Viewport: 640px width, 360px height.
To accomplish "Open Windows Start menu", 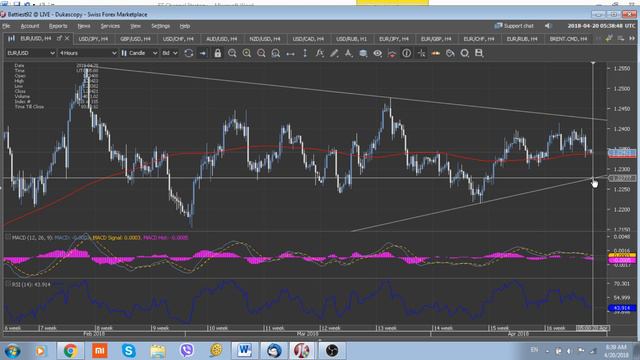I will point(12,351).
